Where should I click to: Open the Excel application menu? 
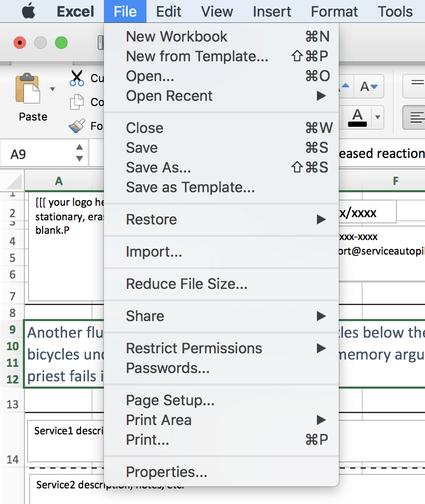tap(75, 11)
